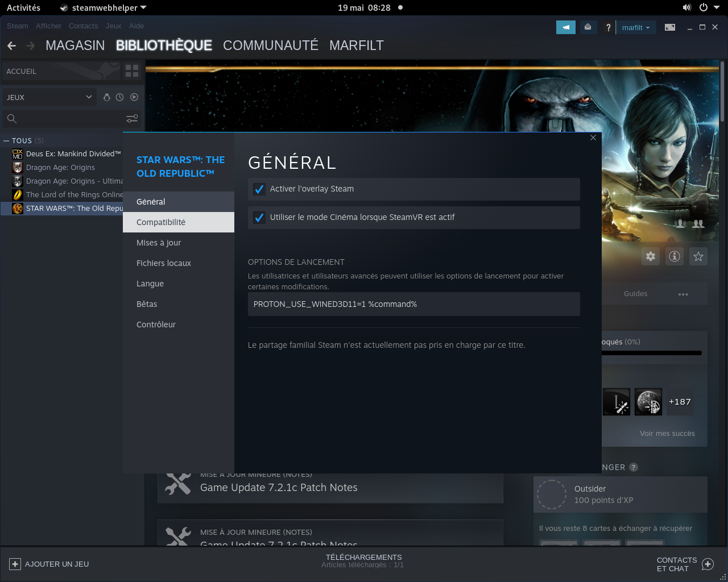Click the Voir mes succès link

point(667,433)
